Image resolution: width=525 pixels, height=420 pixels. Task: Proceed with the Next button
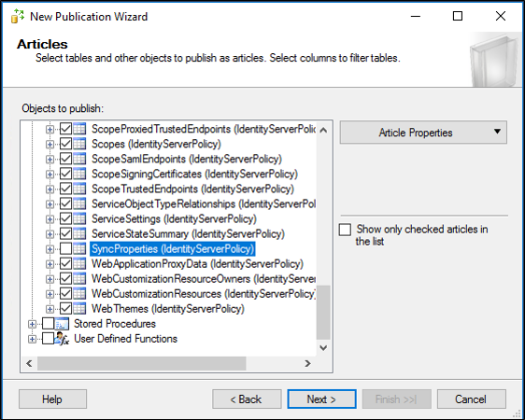pos(321,399)
